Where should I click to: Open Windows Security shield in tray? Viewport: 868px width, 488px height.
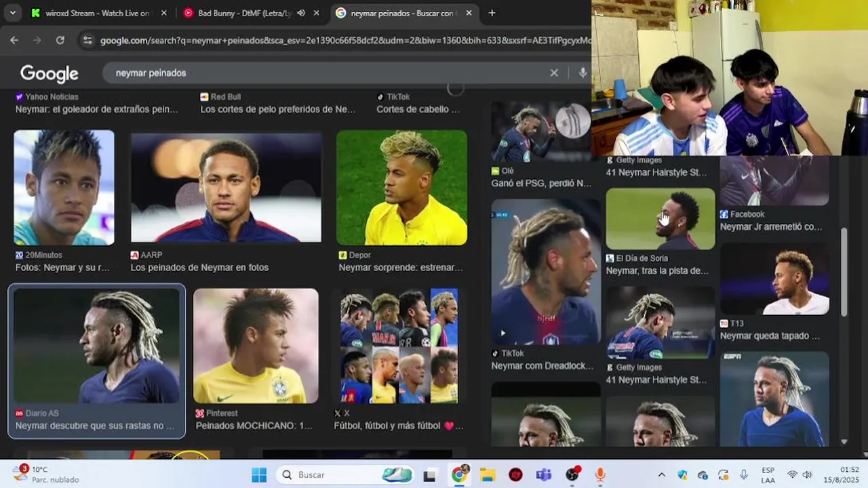tap(682, 475)
